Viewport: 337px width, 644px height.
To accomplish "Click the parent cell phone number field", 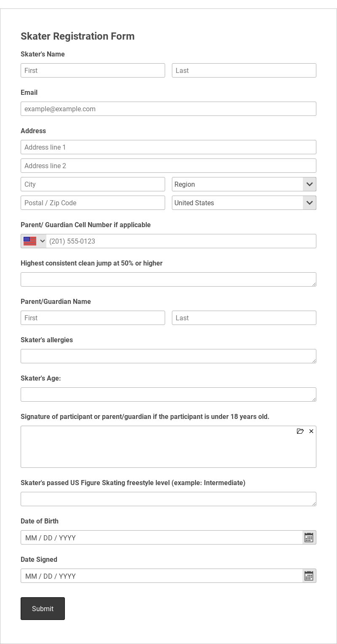I will 181,241.
